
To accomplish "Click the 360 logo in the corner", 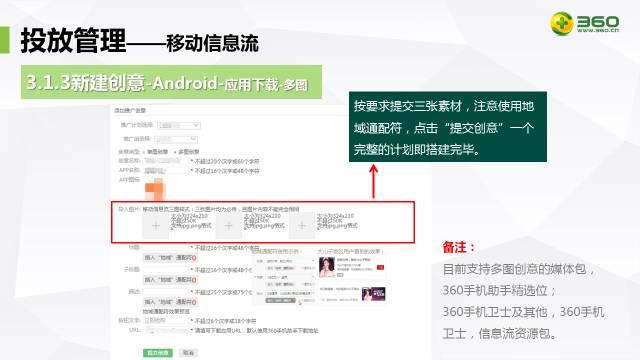I will tap(584, 23).
